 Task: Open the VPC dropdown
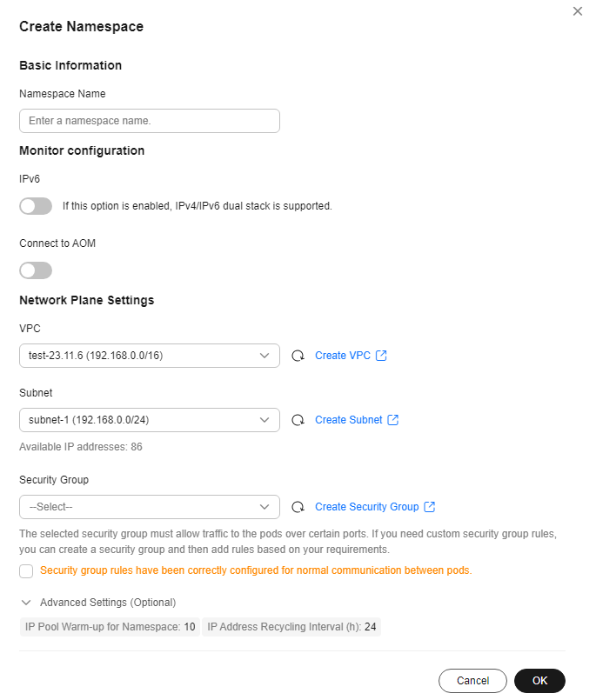coord(150,356)
